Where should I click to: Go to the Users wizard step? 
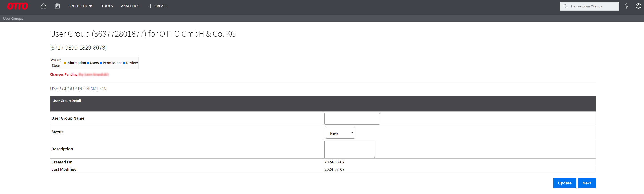coord(93,63)
